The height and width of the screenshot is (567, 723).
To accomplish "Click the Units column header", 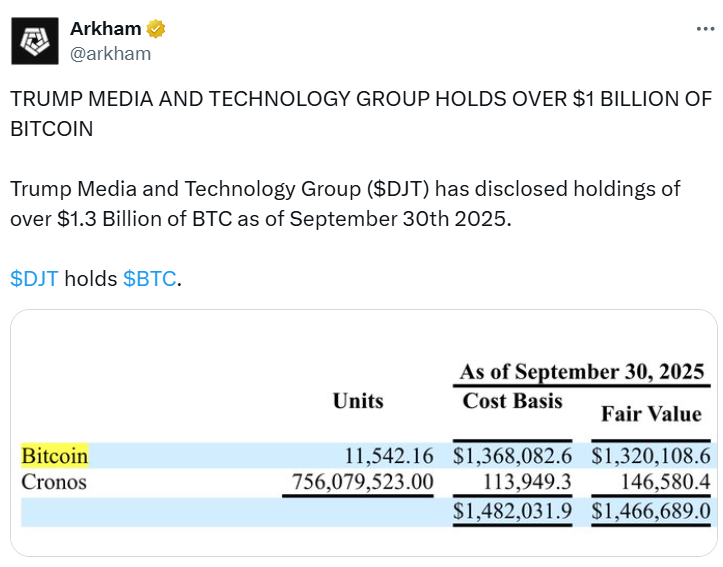I will [x=358, y=400].
